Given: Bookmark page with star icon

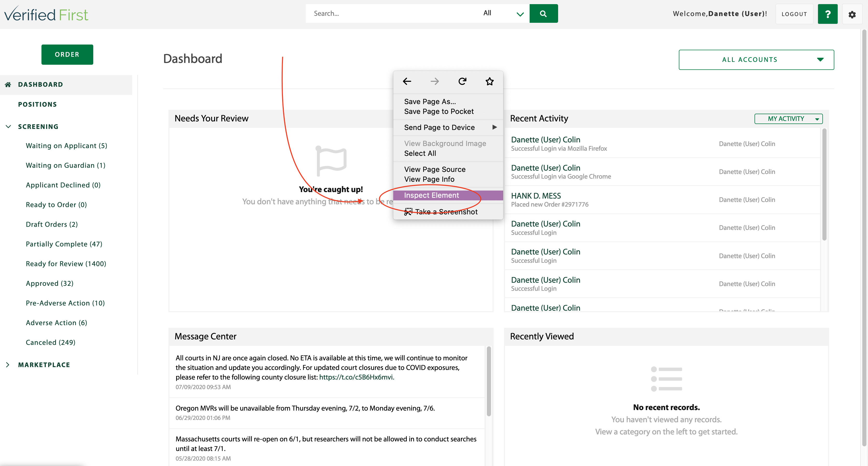Looking at the screenshot, I should pos(490,81).
